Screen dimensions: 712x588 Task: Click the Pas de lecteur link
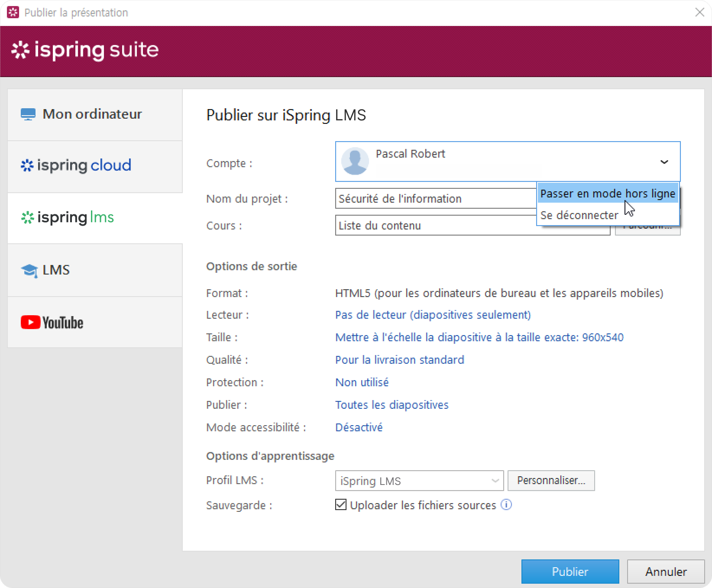click(433, 315)
